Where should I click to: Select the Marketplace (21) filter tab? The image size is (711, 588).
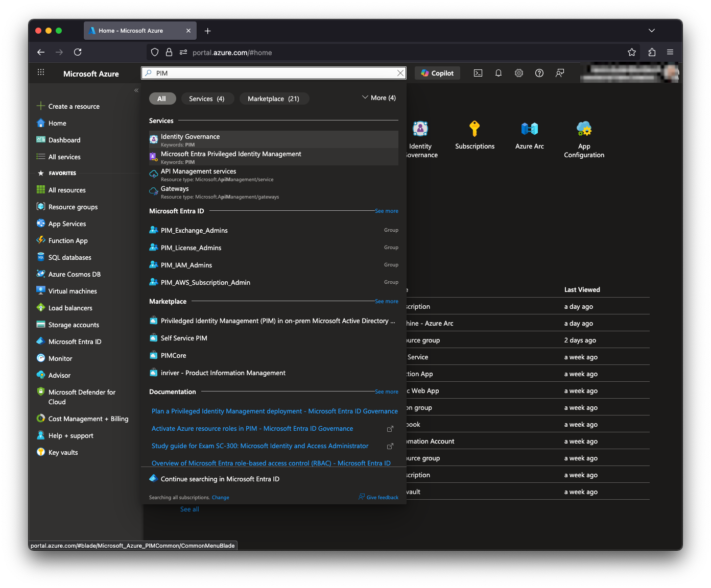273,99
